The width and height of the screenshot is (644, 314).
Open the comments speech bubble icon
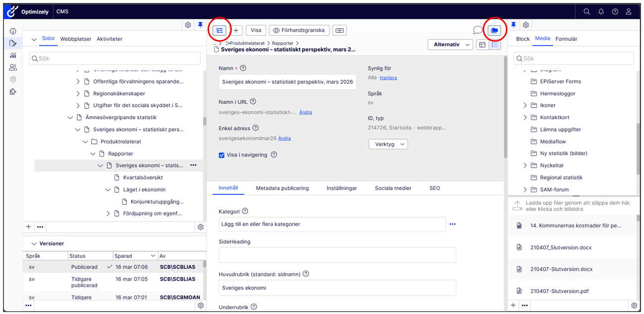point(477,30)
